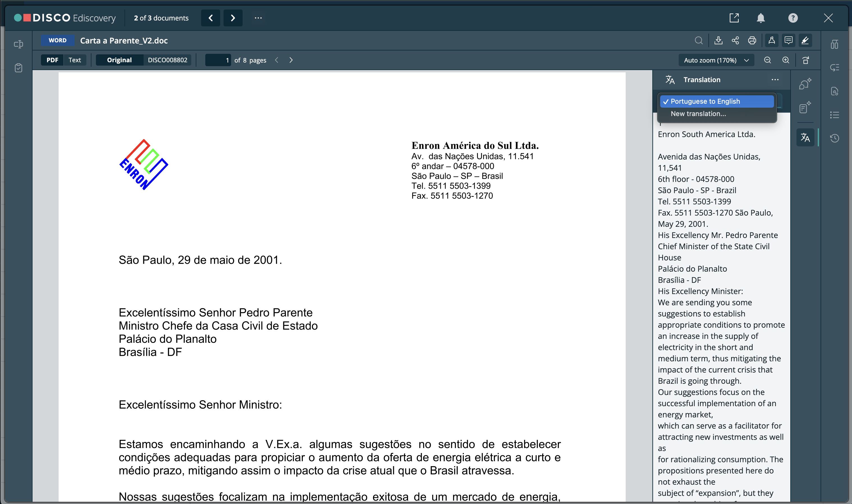This screenshot has width=852, height=504.
Task: Open the document navigation ellipsis menu
Action: point(258,18)
